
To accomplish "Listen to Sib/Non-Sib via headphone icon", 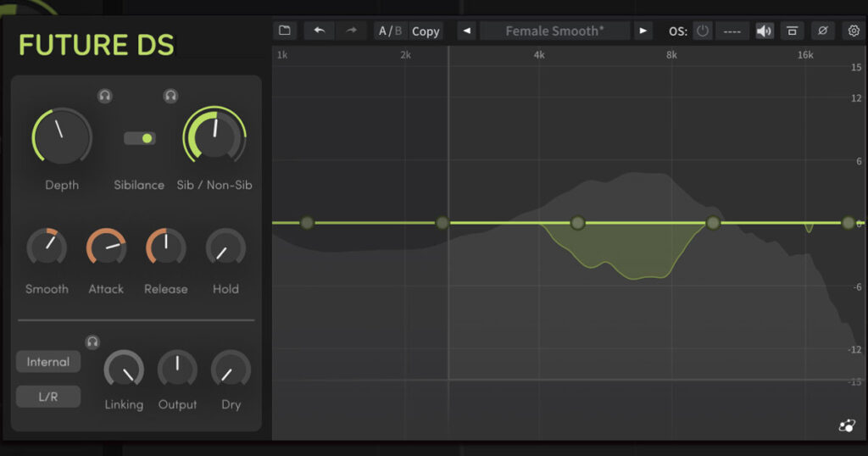I will 170,96.
